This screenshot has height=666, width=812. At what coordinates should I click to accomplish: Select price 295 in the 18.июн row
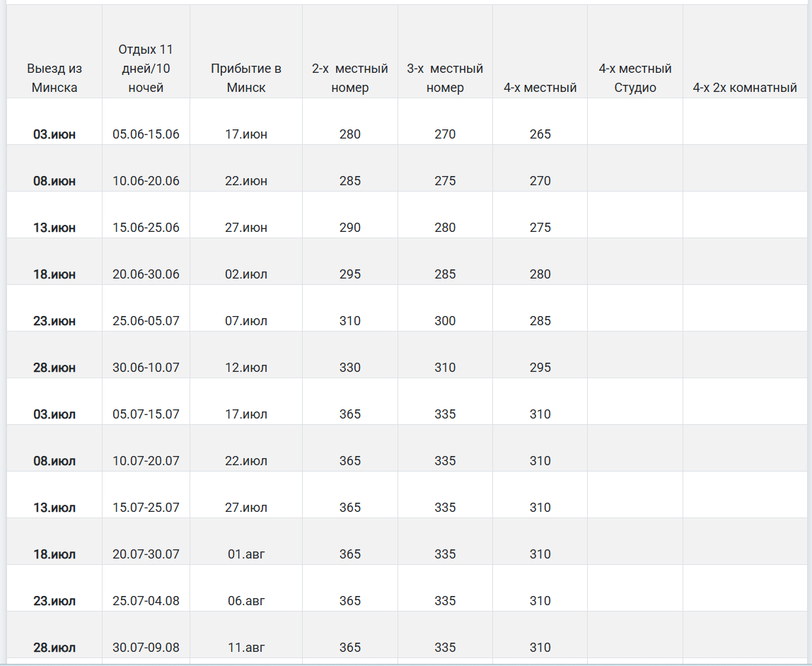pyautogui.click(x=350, y=274)
